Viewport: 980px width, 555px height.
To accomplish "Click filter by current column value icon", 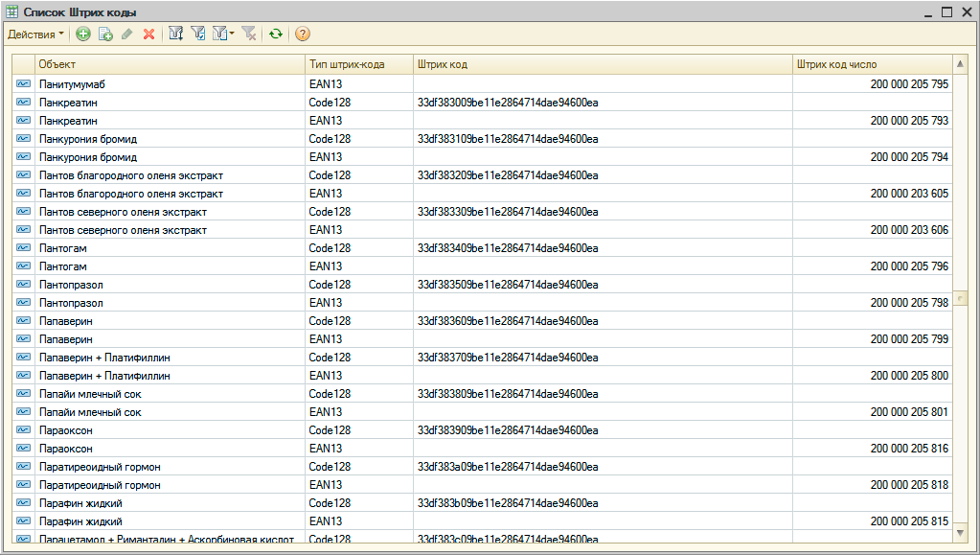I will tap(198, 35).
